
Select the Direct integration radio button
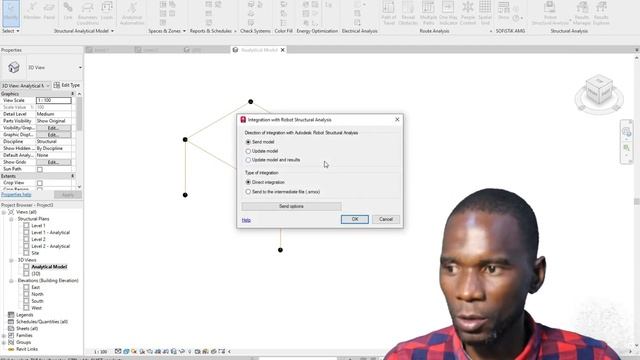(x=248, y=182)
